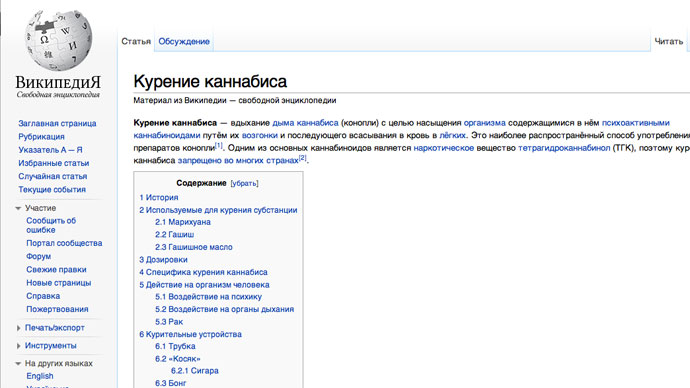Jump to Специфика курения каннабиса section
This screenshot has width=690, height=388.
(x=203, y=272)
